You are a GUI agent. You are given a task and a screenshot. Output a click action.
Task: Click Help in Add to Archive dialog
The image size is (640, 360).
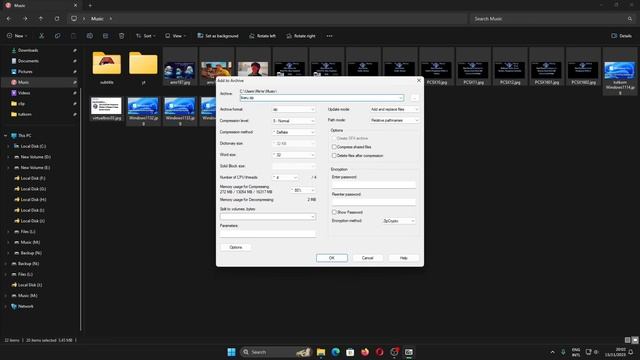click(x=404, y=258)
